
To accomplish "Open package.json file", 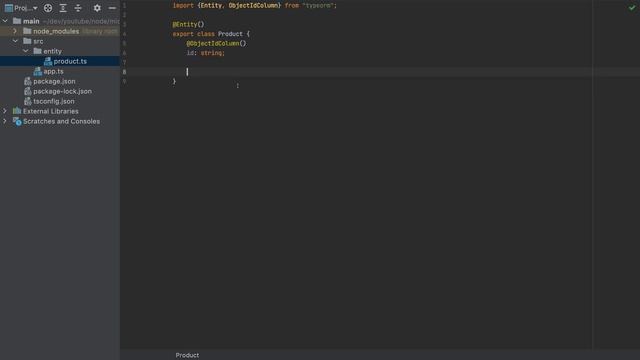I will coord(54,81).
